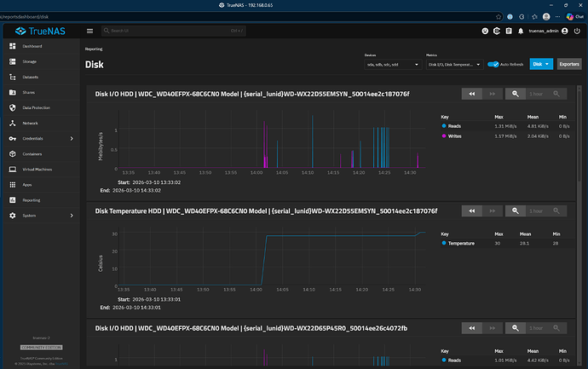Open the Devices dropdown
Screen dimensions: 588x369
point(393,65)
